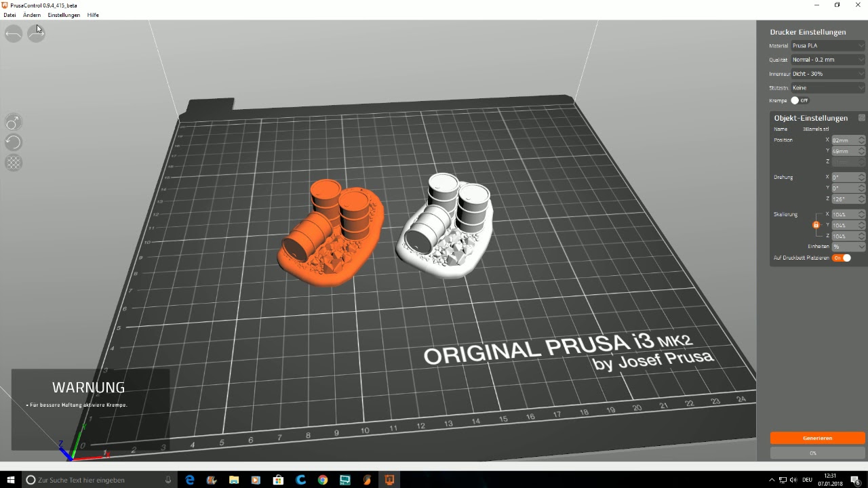
Task: Open Google Chrome from taskbar
Action: coord(323,480)
